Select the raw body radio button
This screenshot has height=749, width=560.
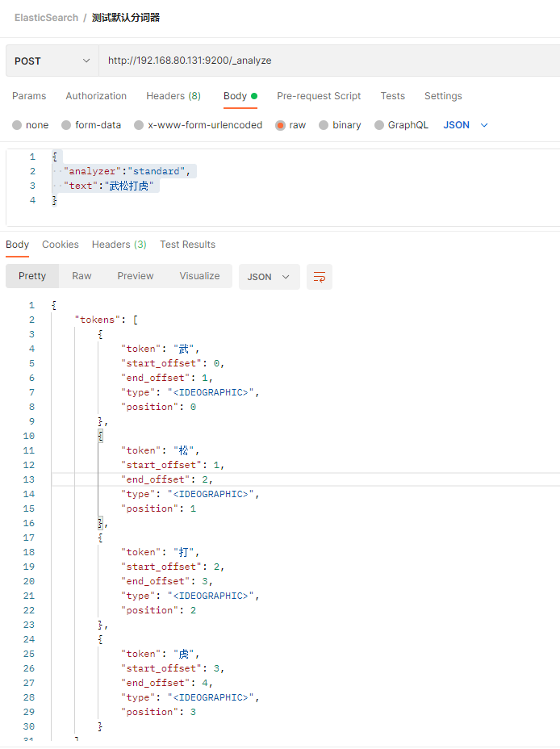click(x=280, y=125)
